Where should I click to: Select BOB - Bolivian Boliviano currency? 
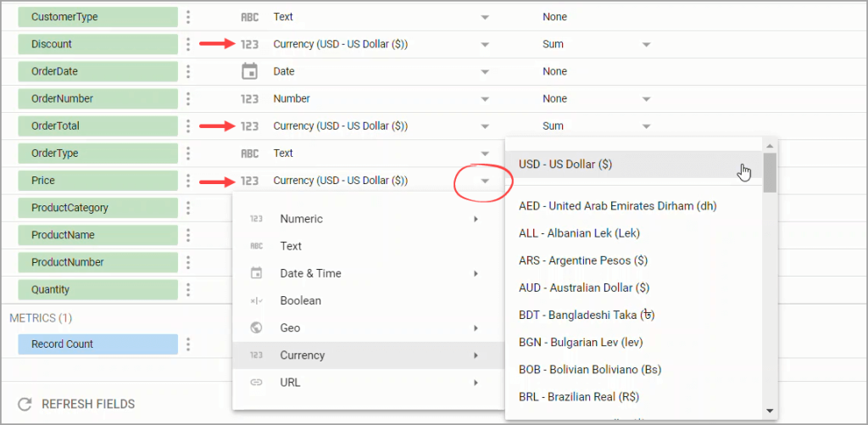[634, 370]
